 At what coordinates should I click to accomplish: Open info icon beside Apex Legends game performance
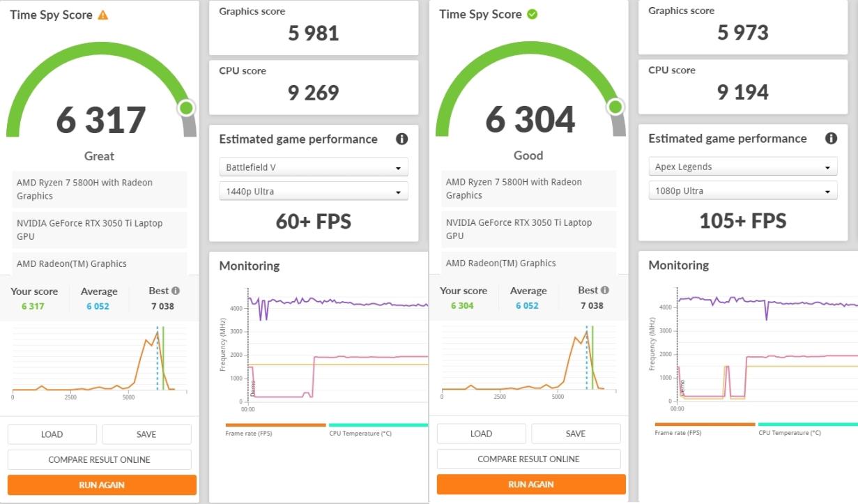831,138
